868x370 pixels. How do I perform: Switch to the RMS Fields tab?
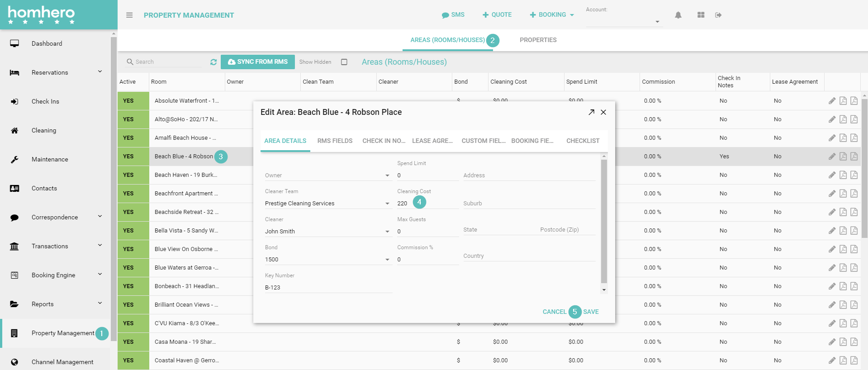point(335,141)
